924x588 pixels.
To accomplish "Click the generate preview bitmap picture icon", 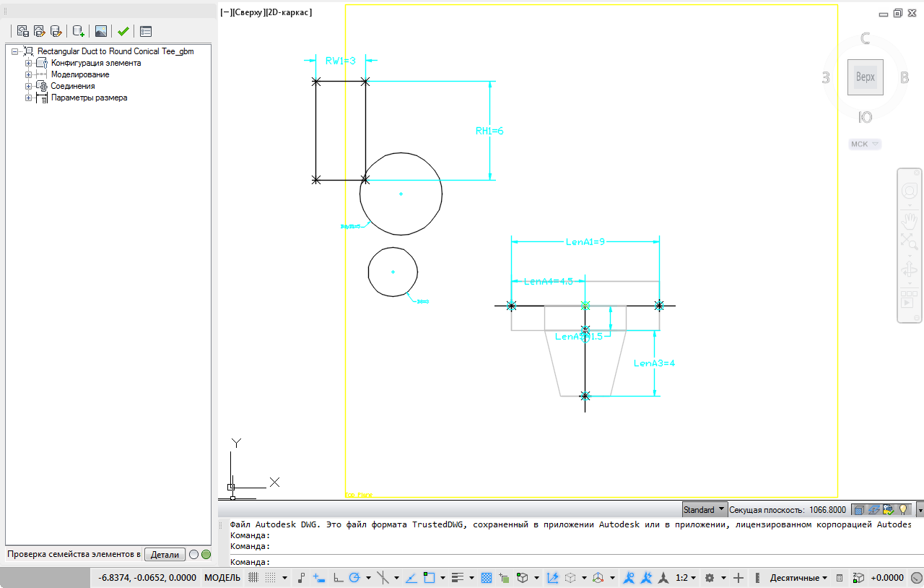I will [x=101, y=31].
